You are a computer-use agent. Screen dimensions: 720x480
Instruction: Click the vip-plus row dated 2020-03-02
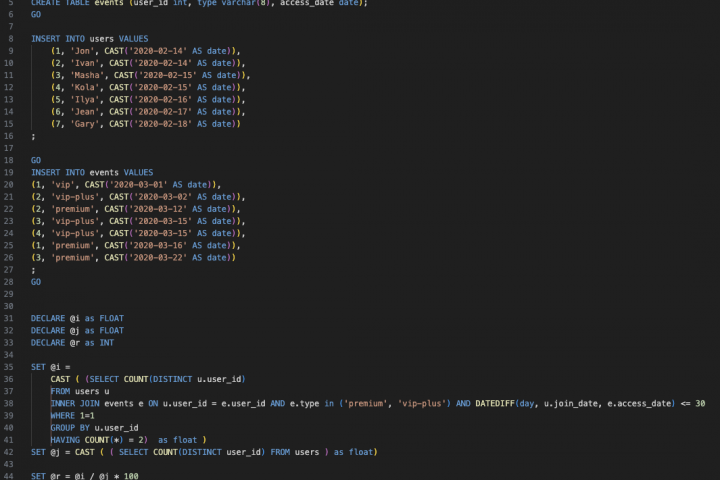point(138,197)
